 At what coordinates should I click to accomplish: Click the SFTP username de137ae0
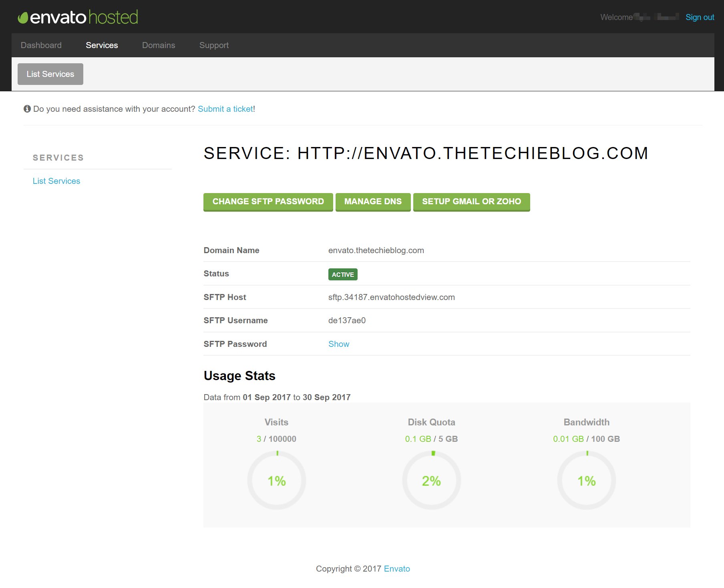(347, 320)
